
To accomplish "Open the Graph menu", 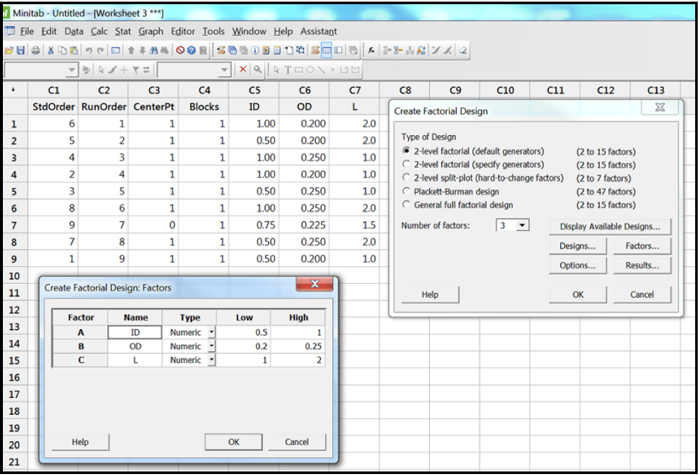I will pyautogui.click(x=151, y=32).
